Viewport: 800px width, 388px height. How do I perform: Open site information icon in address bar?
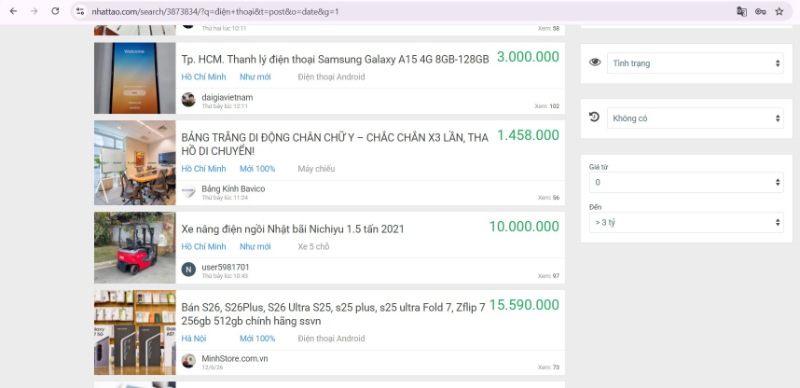tap(80, 11)
